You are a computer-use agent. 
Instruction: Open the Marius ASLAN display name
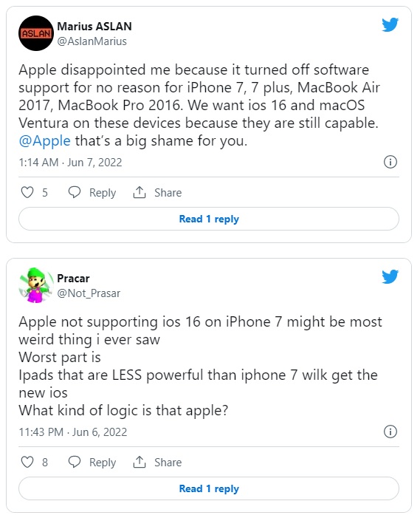(94, 27)
